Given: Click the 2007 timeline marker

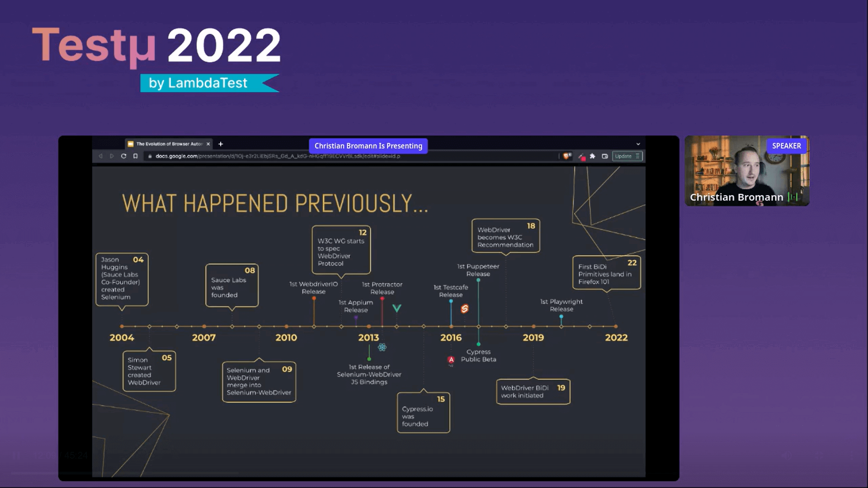Looking at the screenshot, I should point(204,338).
